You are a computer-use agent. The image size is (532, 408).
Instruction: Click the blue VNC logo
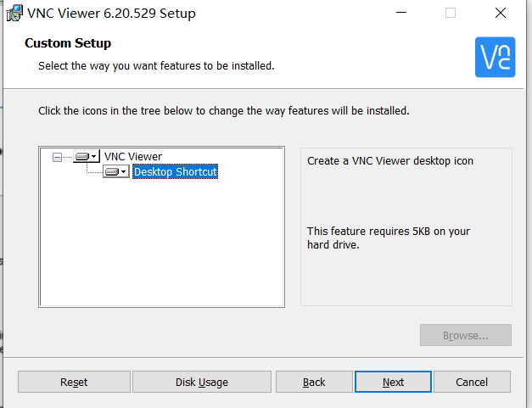click(x=495, y=57)
